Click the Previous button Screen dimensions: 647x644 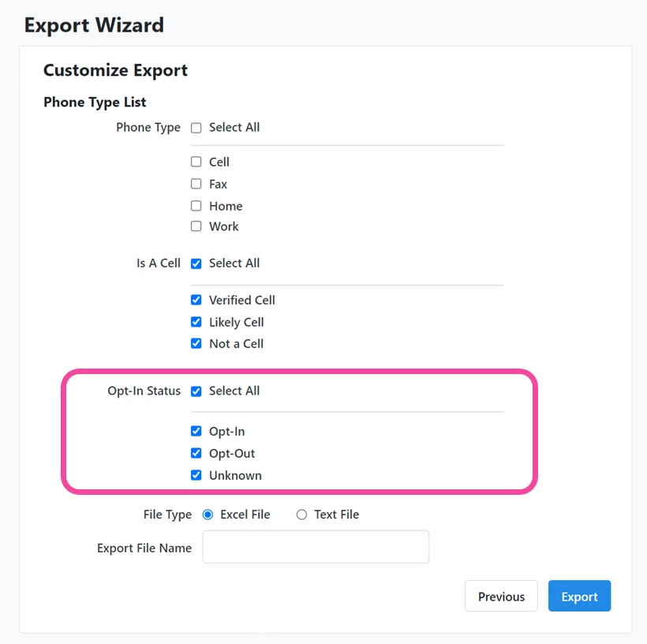(x=500, y=596)
